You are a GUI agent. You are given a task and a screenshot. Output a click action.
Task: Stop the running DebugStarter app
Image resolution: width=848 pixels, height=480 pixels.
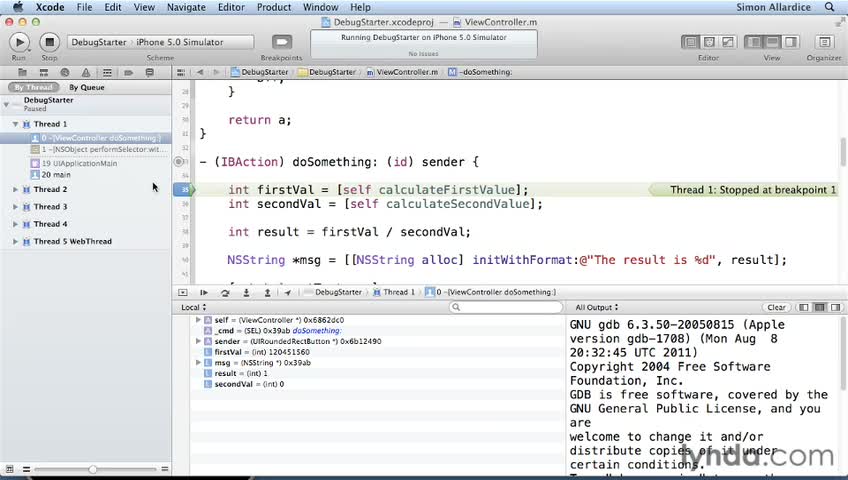pos(49,42)
